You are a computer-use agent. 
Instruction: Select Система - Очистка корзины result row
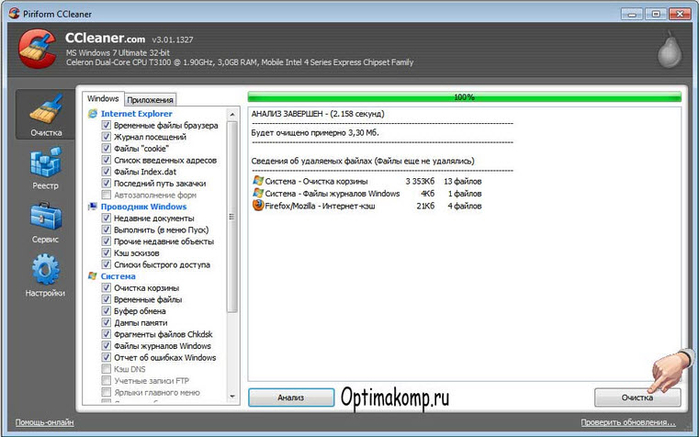(x=367, y=181)
